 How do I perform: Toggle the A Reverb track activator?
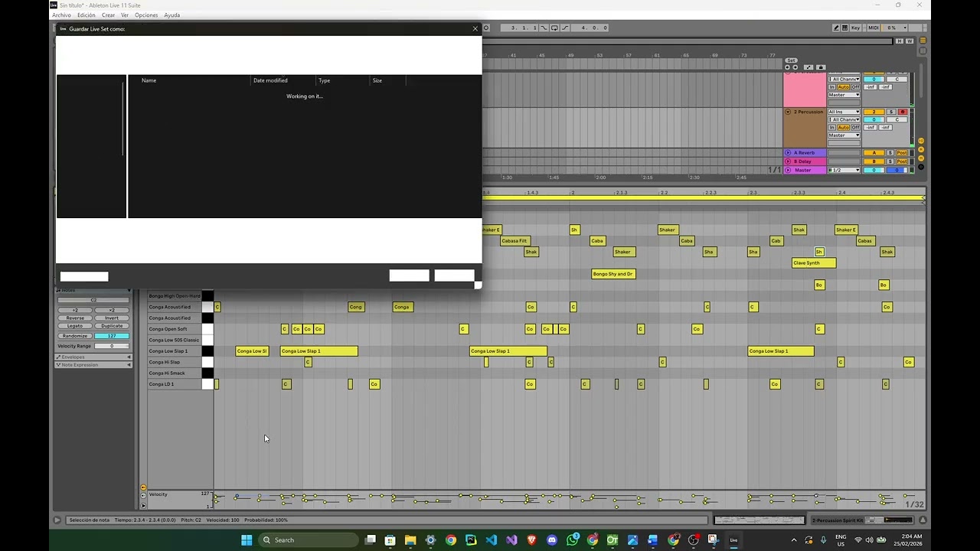874,153
